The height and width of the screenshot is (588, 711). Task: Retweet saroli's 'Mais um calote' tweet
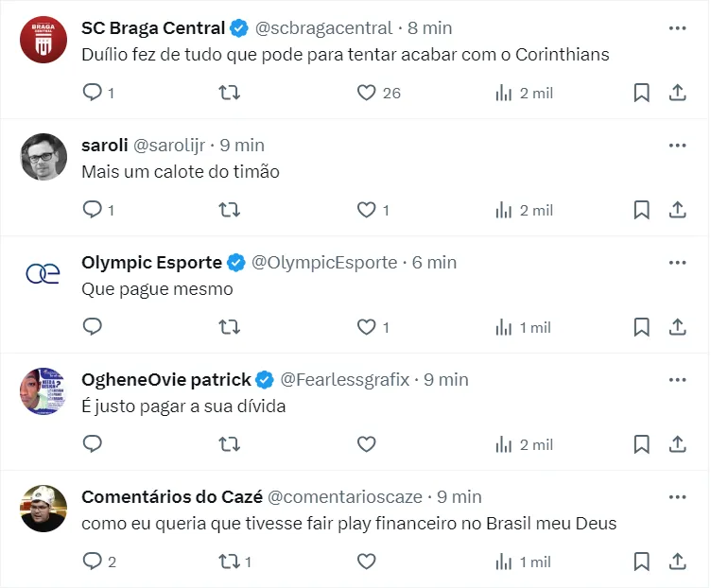tap(229, 210)
